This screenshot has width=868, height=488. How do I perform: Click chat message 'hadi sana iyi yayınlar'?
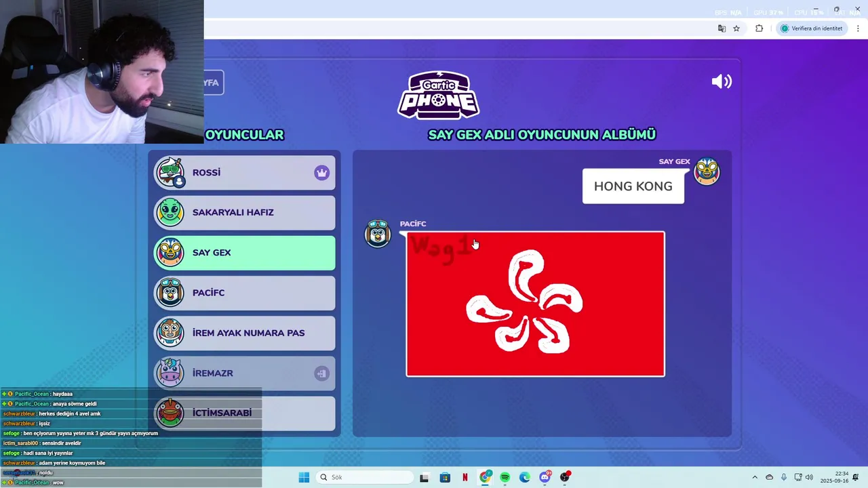tap(47, 453)
